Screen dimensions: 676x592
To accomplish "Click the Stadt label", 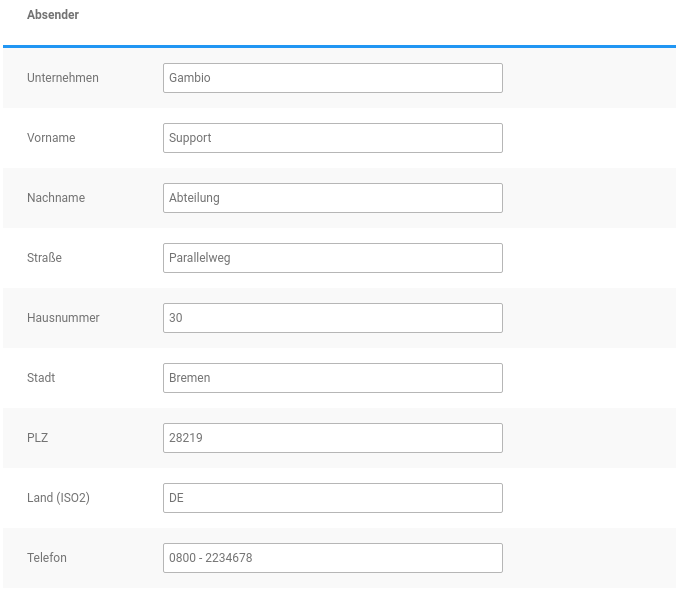I will click(41, 378).
